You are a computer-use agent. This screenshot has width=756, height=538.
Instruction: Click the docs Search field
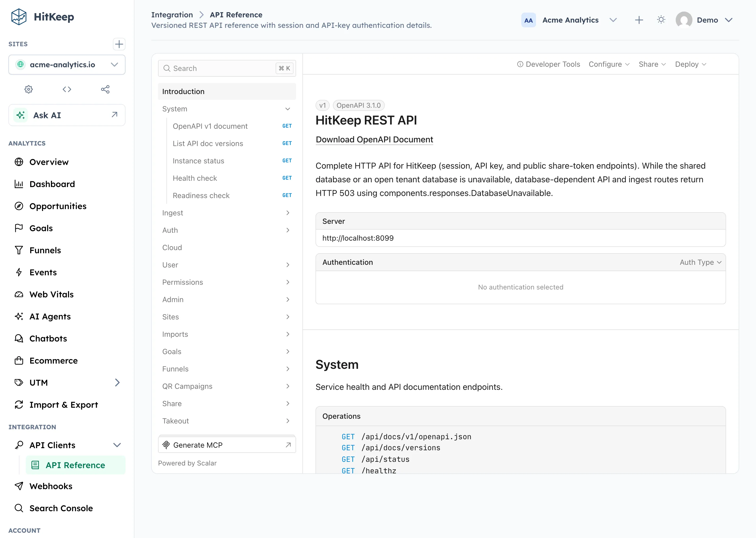pyautogui.click(x=227, y=68)
